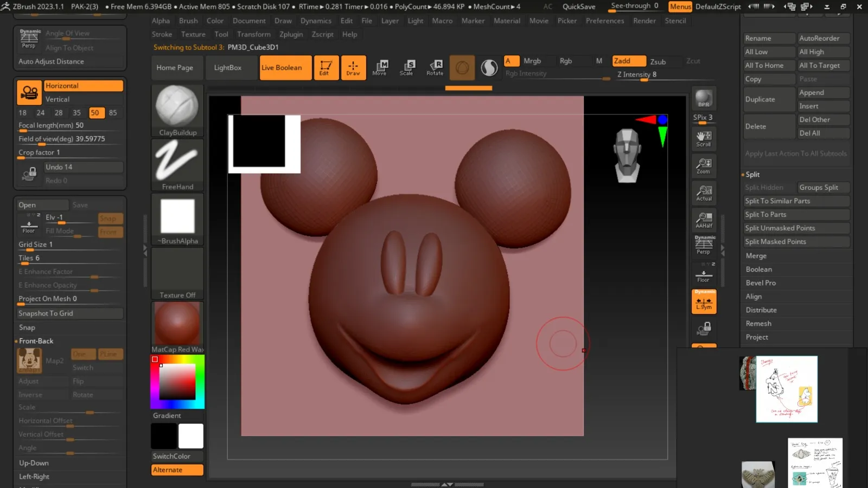
Task: Open the Preferences menu
Action: (605, 21)
